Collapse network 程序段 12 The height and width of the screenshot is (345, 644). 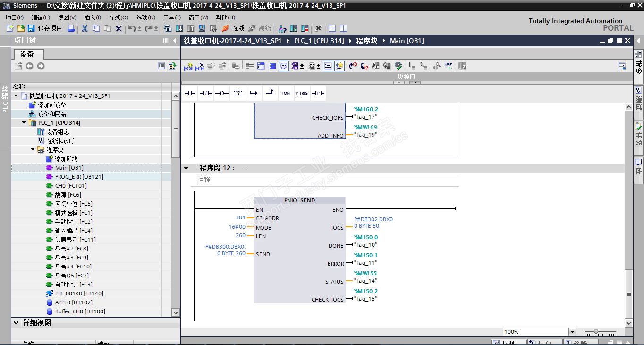[x=186, y=168]
